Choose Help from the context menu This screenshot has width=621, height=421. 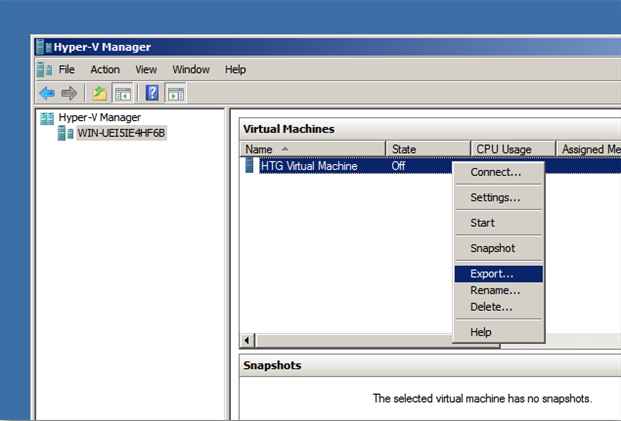(499, 332)
